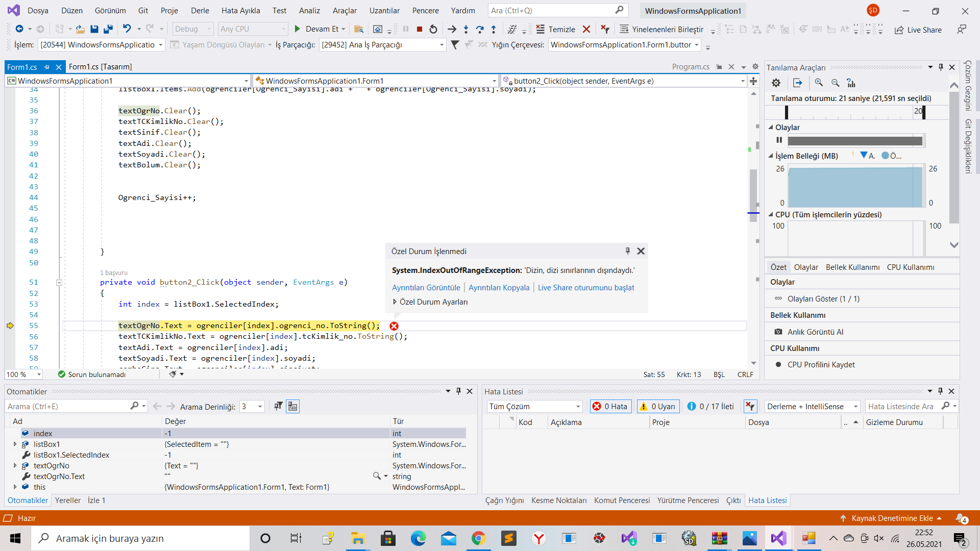
Task: Switch to the Kesme Noktaları tab
Action: pos(558,500)
